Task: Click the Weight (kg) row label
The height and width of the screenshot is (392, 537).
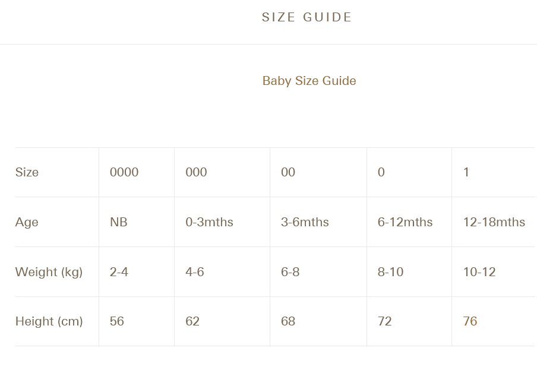Action: pyautogui.click(x=49, y=272)
